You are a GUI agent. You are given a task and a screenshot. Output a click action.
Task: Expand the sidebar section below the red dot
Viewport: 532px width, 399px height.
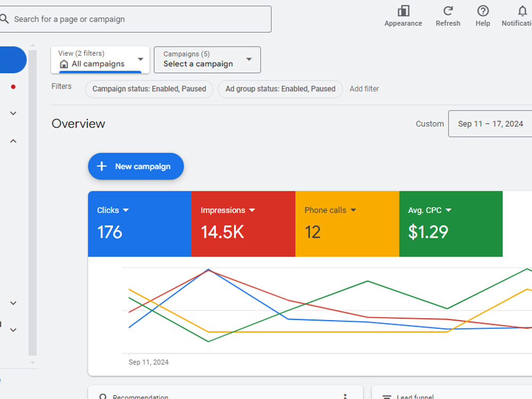point(13,113)
